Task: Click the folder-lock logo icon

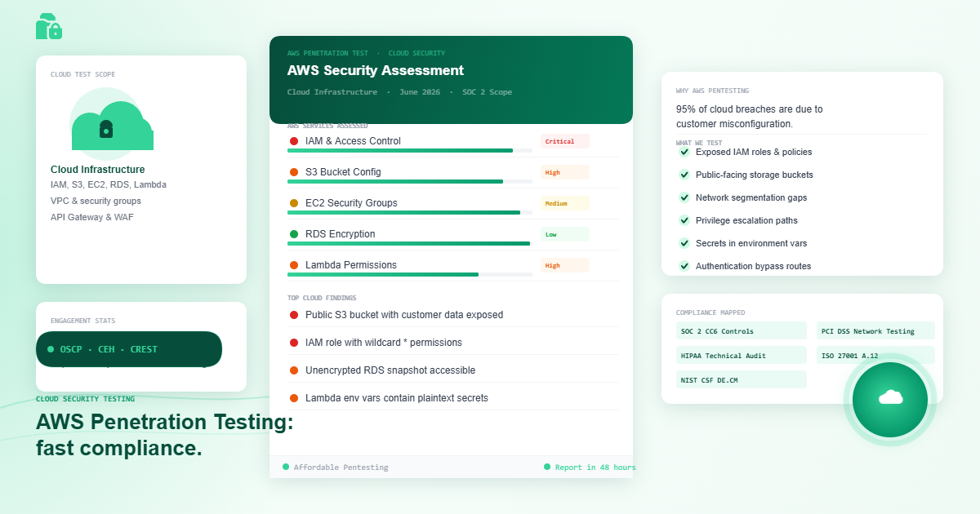Action: point(49,26)
